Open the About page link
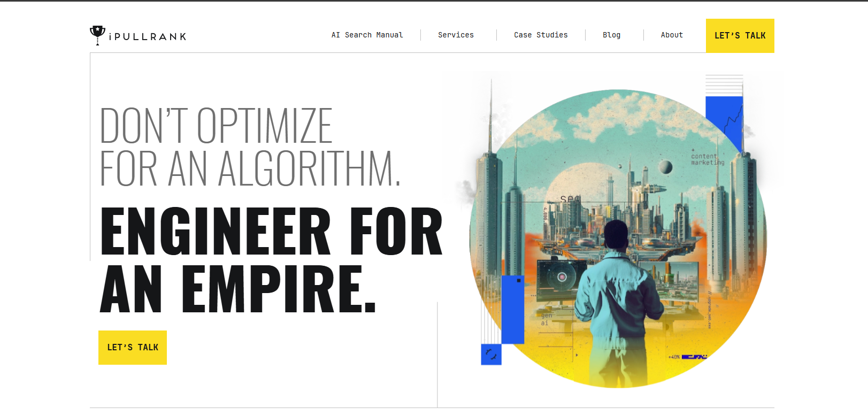The height and width of the screenshot is (415, 868). pyautogui.click(x=672, y=35)
